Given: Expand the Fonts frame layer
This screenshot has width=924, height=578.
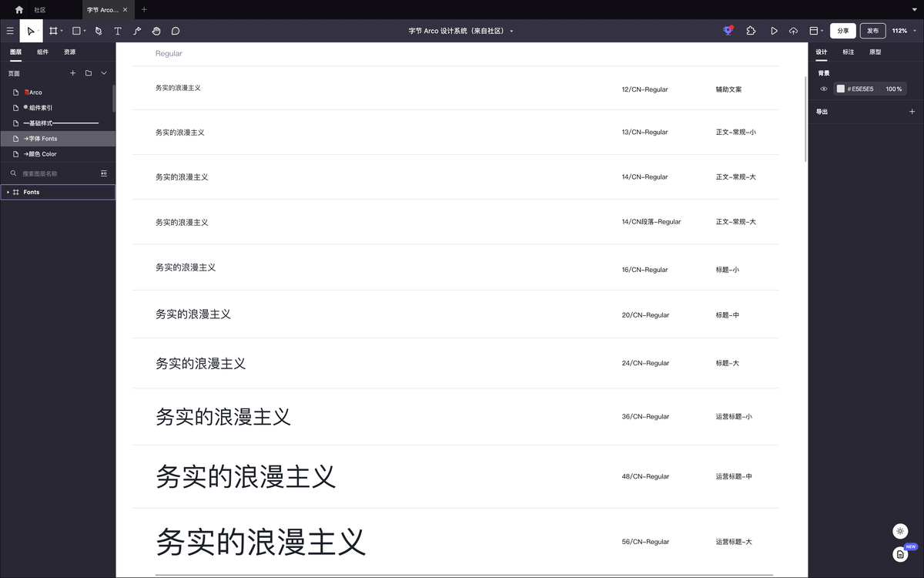Looking at the screenshot, I should pyautogui.click(x=8, y=192).
